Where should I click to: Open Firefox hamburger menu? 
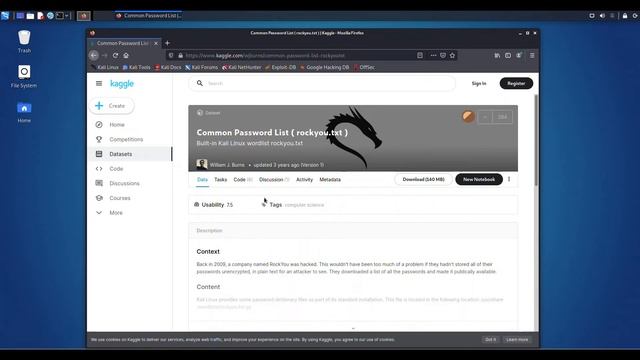532,55
